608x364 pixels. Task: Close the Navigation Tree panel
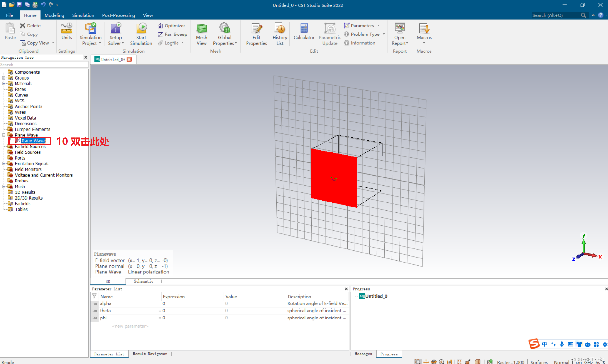tap(86, 57)
